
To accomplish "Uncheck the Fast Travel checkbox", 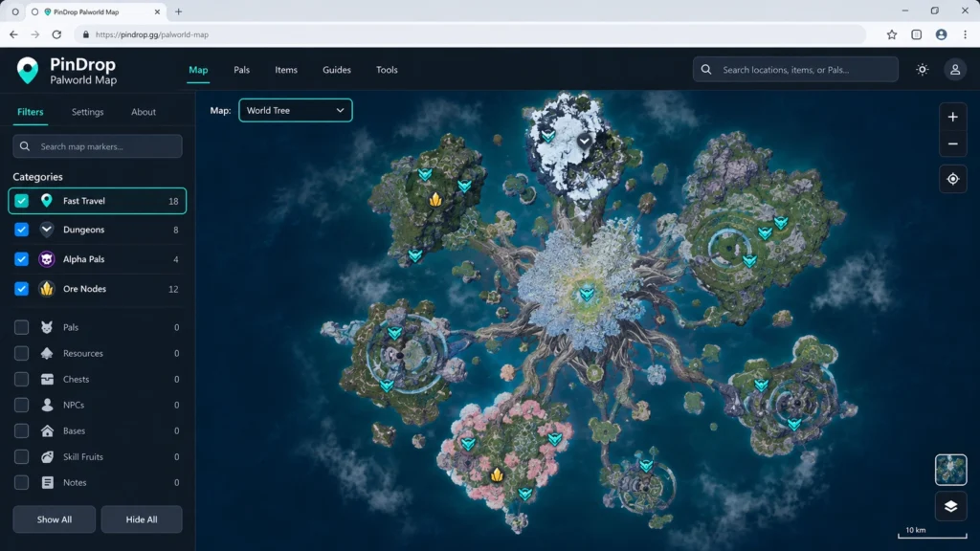I will 21,201.
